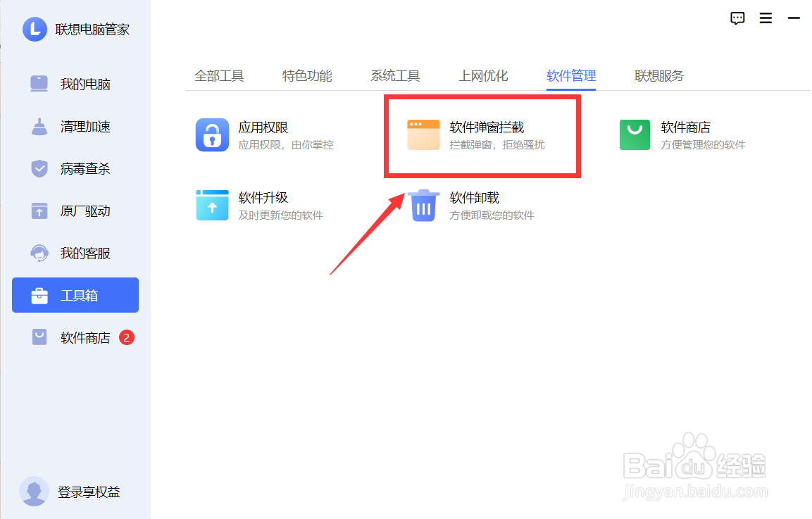Click description 应用权限，由你掌控

coord(286,145)
